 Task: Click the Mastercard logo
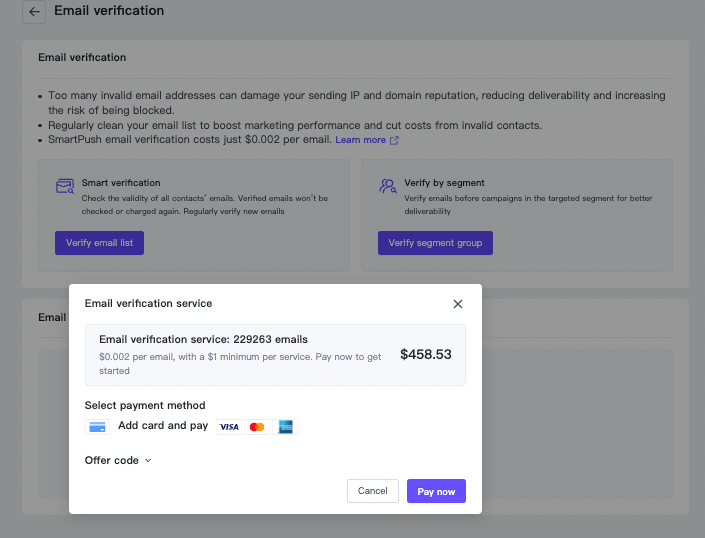click(x=257, y=427)
